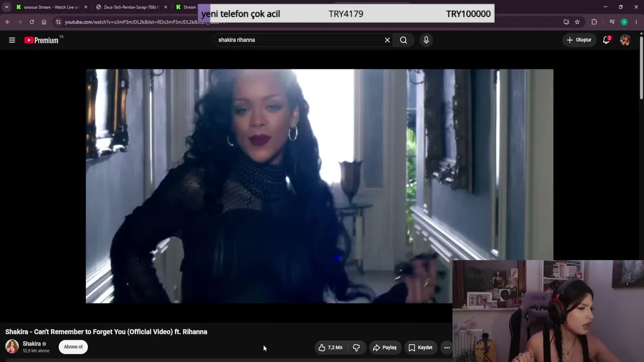Clear the search box with the X
Viewport: 644px width, 362px height.
[x=387, y=40]
